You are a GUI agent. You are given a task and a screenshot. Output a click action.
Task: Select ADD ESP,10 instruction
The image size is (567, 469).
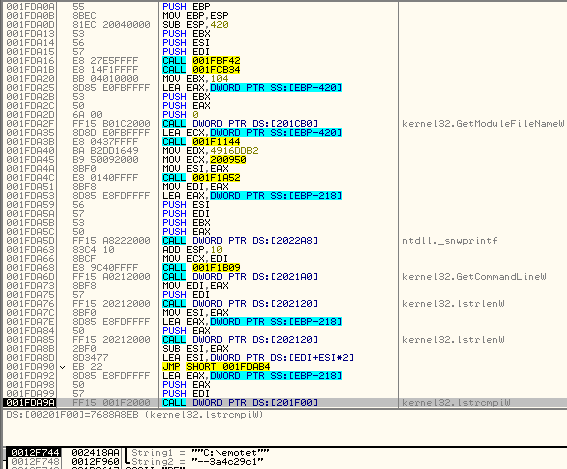pyautogui.click(x=192, y=250)
